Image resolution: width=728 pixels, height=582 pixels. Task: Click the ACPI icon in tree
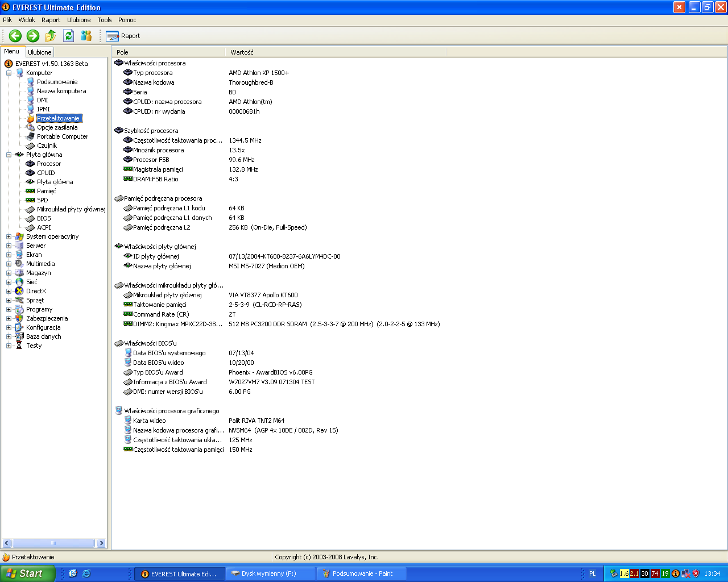[31, 227]
